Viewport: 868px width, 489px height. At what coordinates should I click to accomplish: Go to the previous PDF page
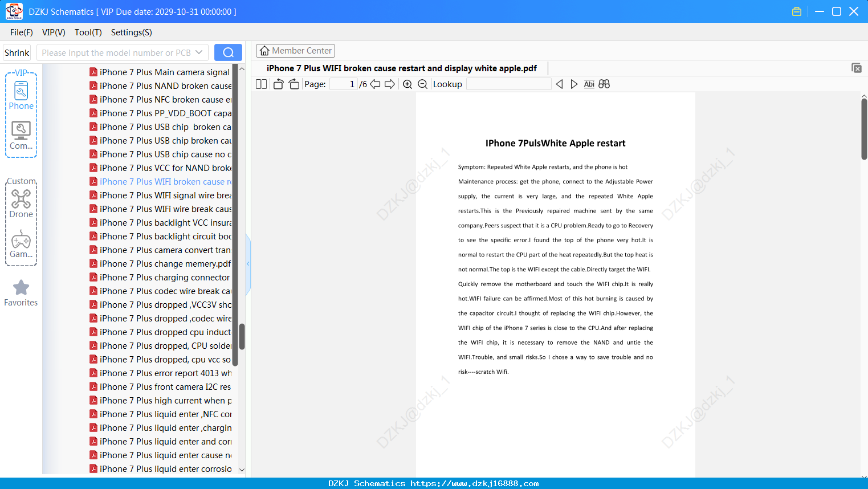(375, 84)
